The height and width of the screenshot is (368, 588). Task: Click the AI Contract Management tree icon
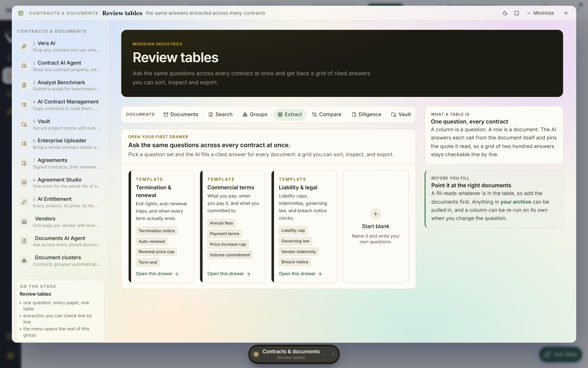pos(24,105)
